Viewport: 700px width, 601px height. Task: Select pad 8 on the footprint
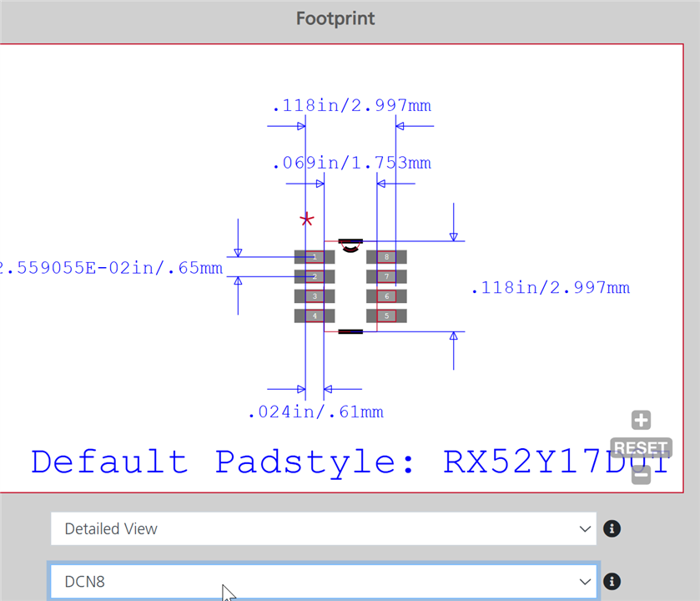(x=386, y=257)
